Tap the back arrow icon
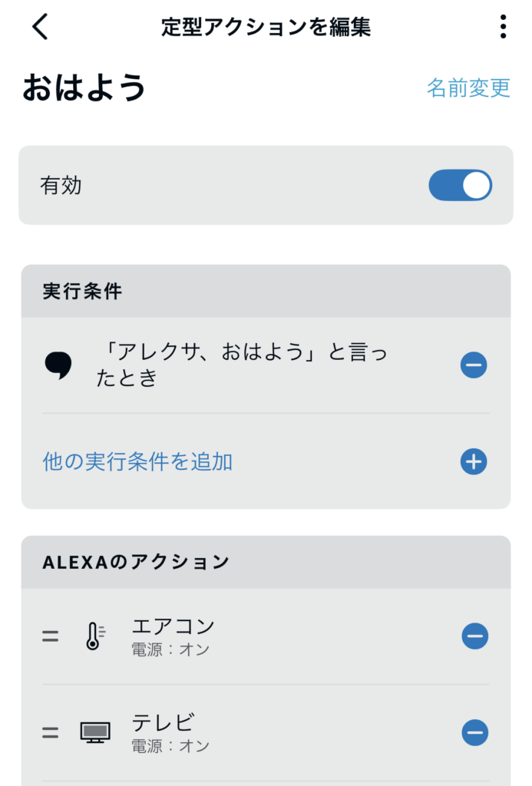532x786 pixels. pos(41,27)
